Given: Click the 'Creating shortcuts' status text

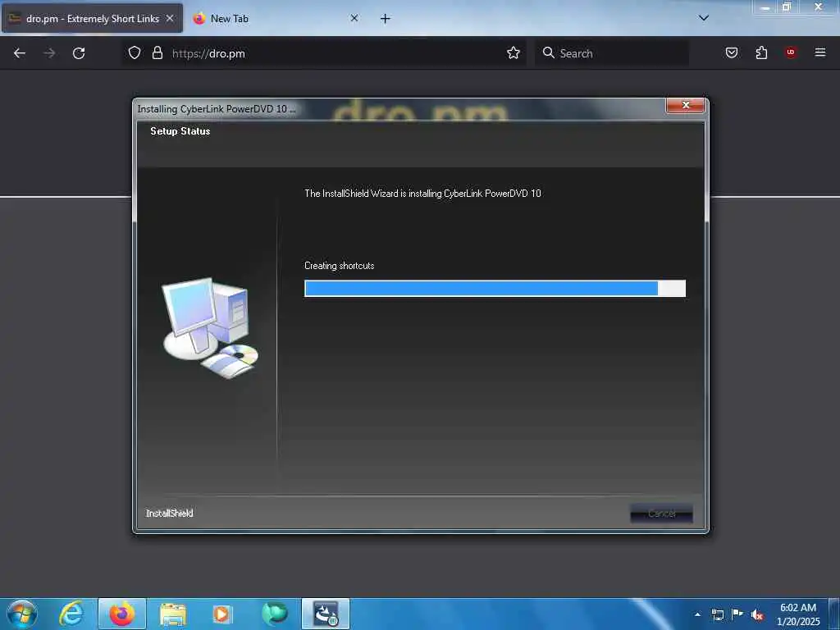Looking at the screenshot, I should [339, 266].
